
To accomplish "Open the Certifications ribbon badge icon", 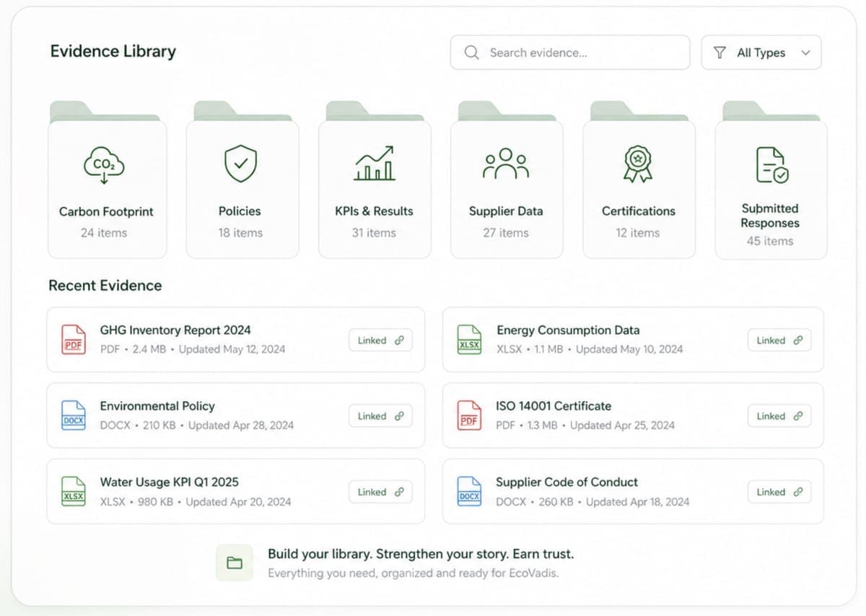I will coord(638,164).
